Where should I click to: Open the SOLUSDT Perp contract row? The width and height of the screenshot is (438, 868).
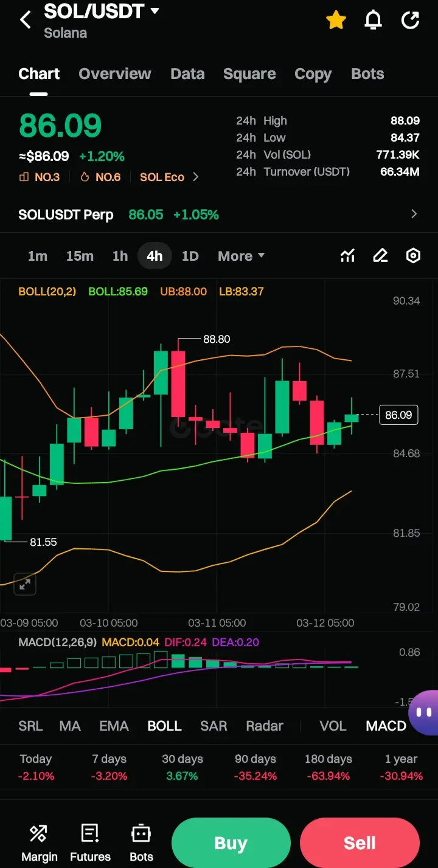tap(219, 215)
